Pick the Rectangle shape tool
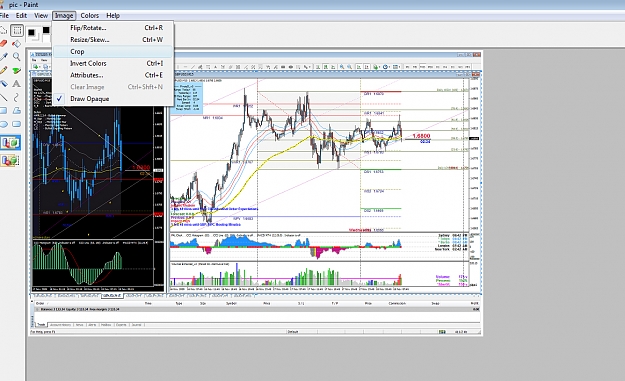625x381 pixels. (3, 110)
